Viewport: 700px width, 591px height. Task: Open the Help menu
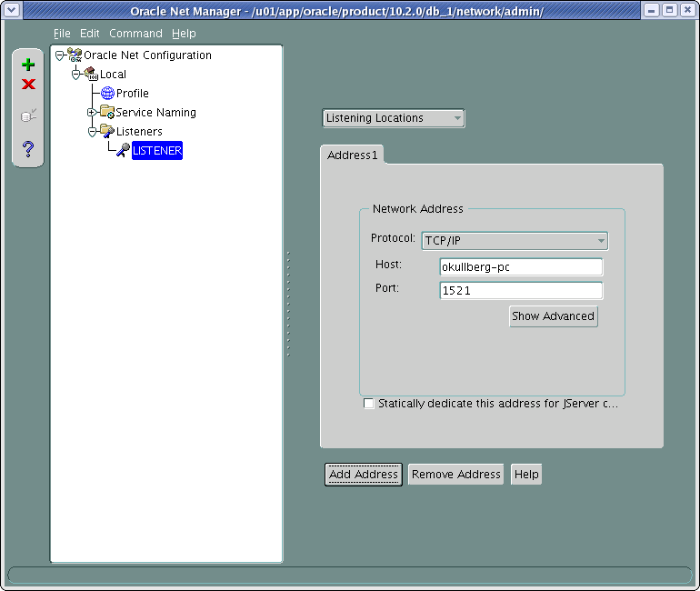click(x=184, y=34)
